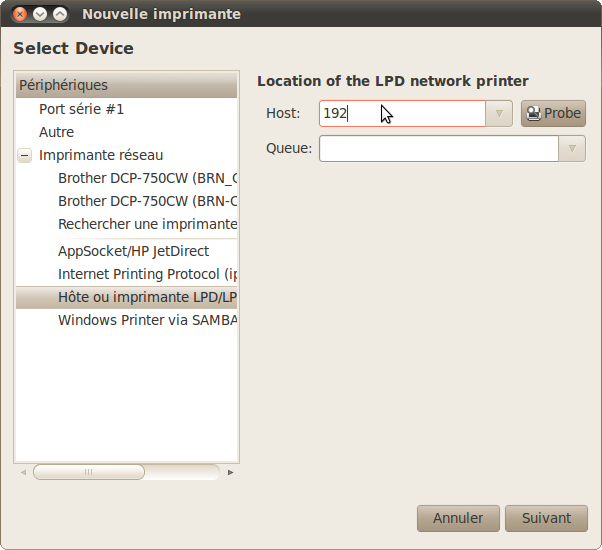The image size is (602, 550).
Task: Click the horizontal scrollbar left arrow
Action: [22, 472]
